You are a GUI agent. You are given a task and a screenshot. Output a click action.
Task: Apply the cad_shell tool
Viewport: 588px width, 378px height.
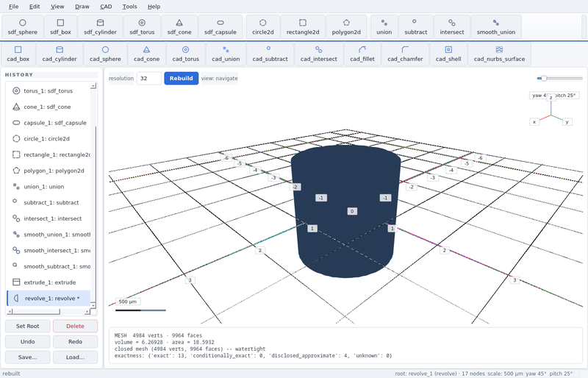coord(448,54)
